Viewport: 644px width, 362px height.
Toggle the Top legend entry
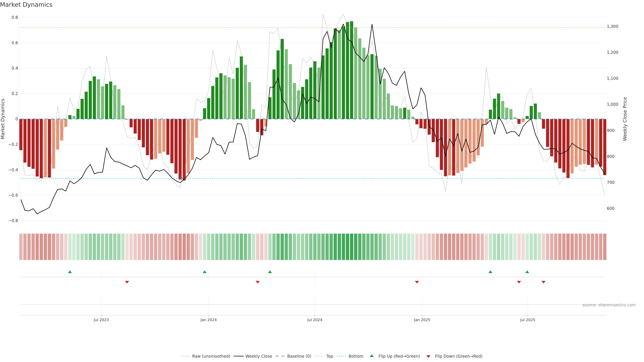coord(330,356)
